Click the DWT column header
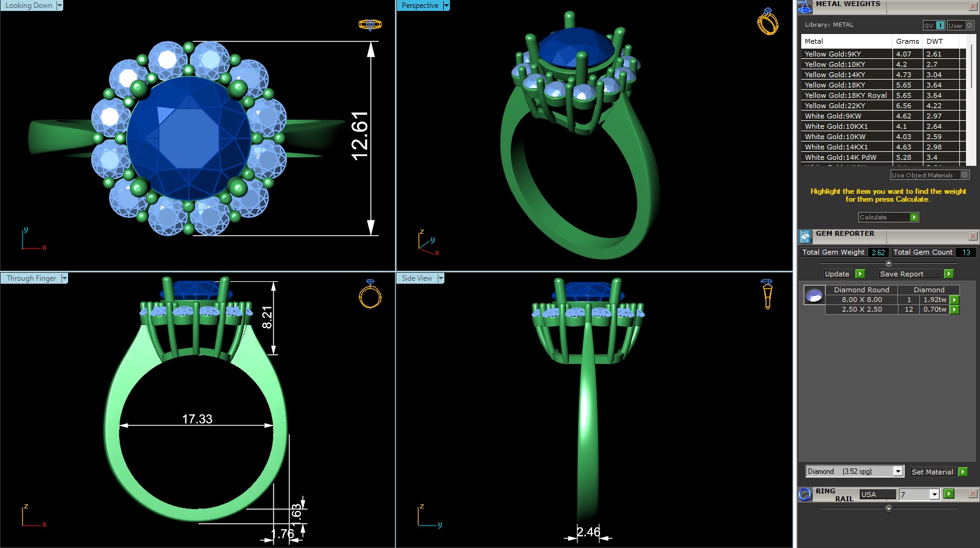The width and height of the screenshot is (980, 548). pyautogui.click(x=941, y=41)
